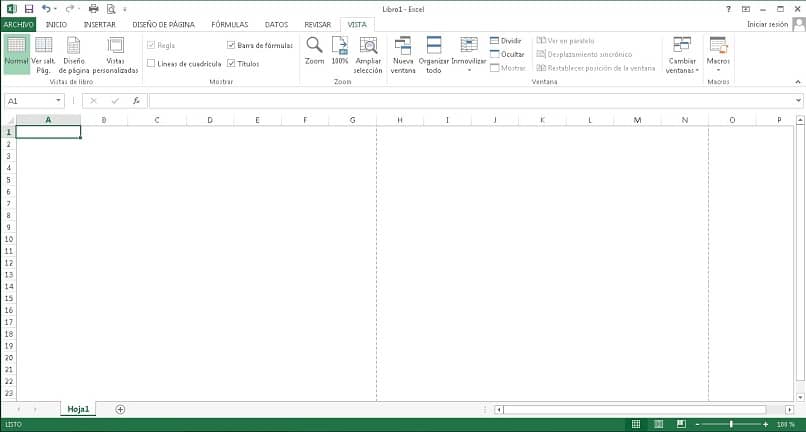Open Ver salt. Pág. page break view
The width and height of the screenshot is (806, 432).
tap(43, 53)
